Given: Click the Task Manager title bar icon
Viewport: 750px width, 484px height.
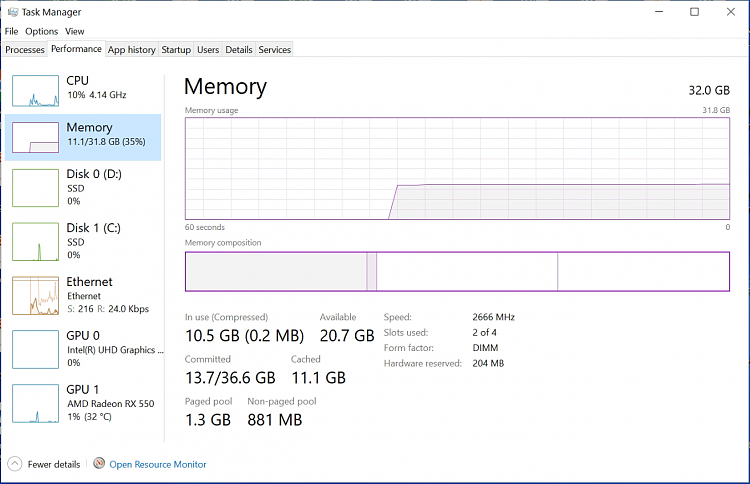Looking at the screenshot, I should tap(11, 12).
